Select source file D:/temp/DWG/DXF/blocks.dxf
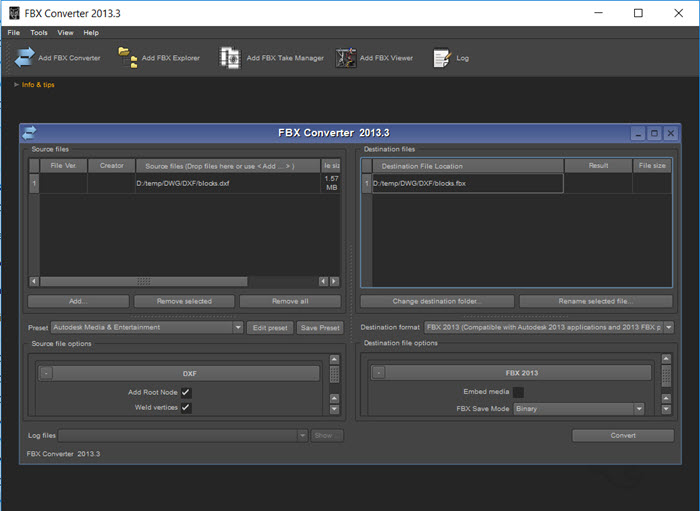 [228, 183]
